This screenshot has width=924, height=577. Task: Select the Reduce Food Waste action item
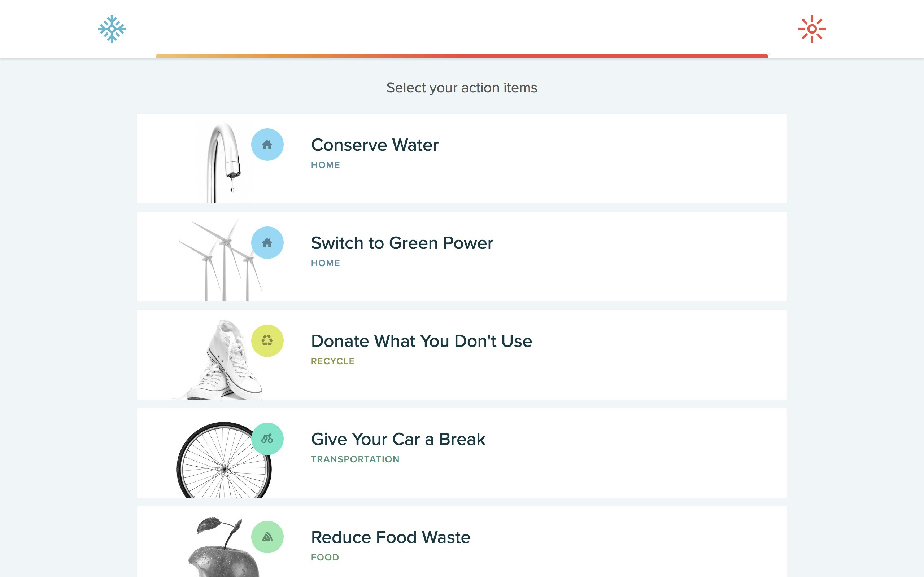(x=391, y=537)
